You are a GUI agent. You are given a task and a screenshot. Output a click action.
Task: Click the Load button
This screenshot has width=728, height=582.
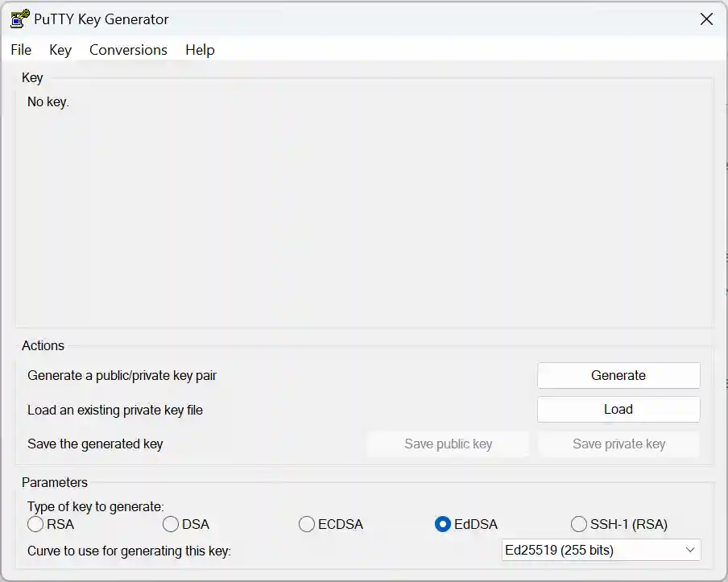pyautogui.click(x=618, y=409)
